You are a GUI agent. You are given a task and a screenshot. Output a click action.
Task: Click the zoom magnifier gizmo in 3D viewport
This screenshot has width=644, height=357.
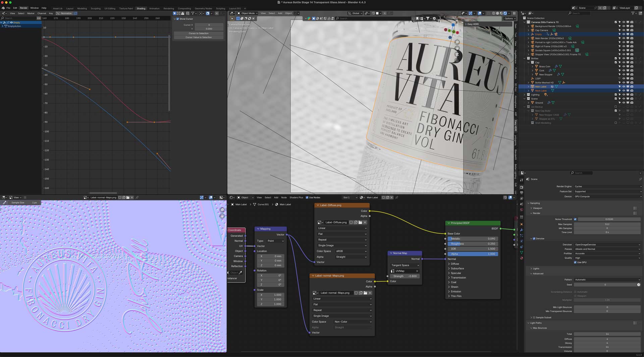click(x=457, y=43)
